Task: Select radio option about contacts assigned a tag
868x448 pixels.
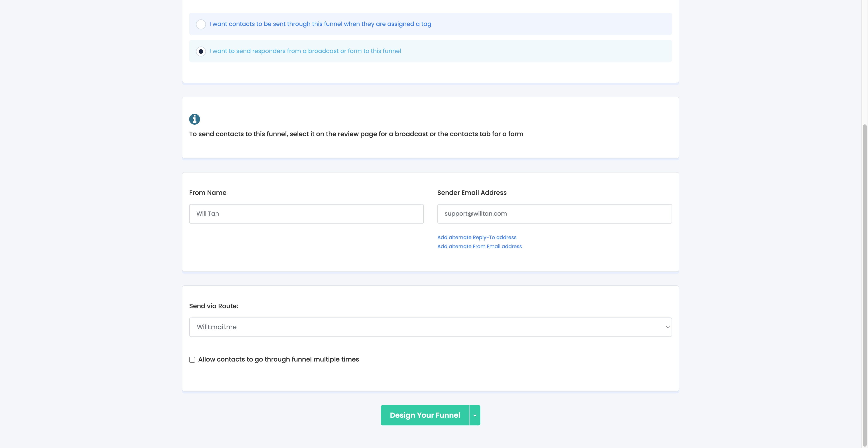Action: click(x=201, y=24)
